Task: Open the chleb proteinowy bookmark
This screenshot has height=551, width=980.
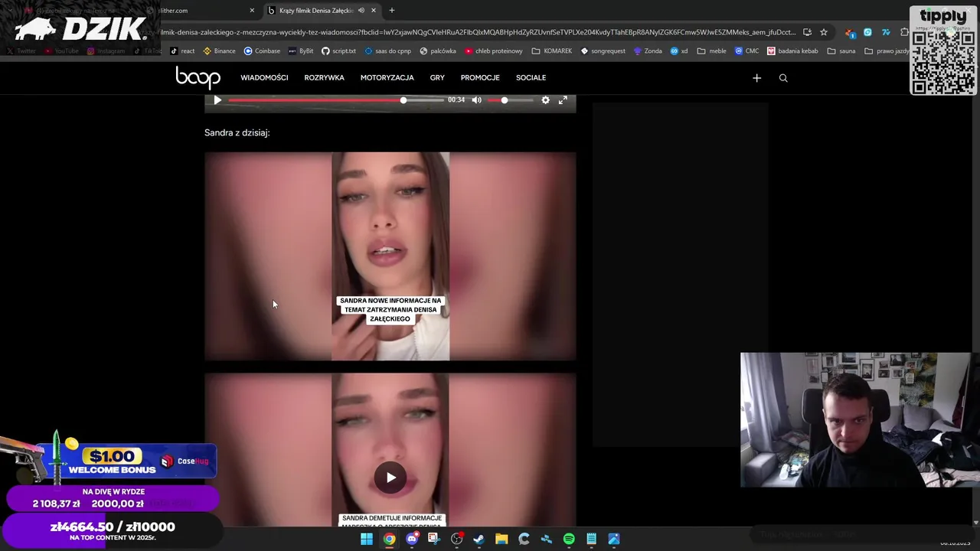Action: (493, 51)
